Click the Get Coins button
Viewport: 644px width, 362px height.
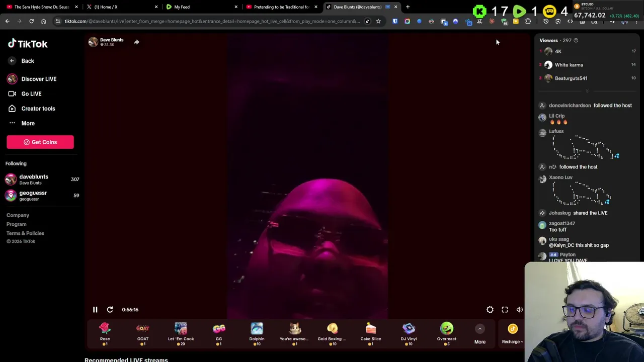coord(40,142)
